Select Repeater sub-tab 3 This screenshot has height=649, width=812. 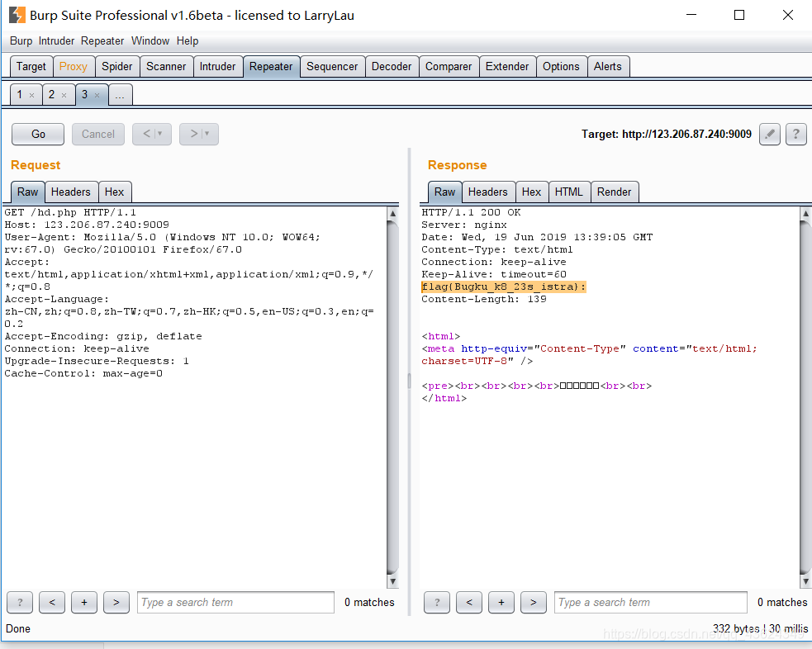[84, 95]
